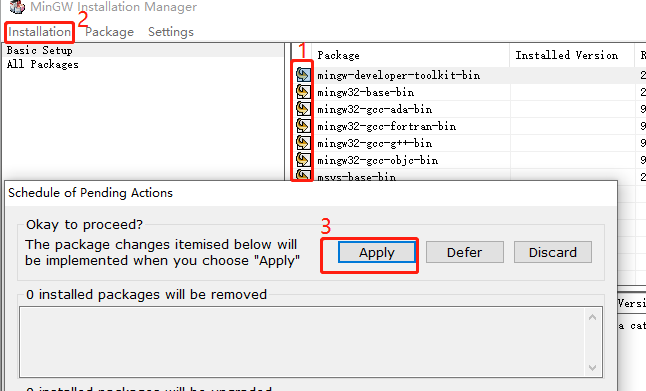Screen dimensions: 646x391
Task: Select the mingw32-gcc-g++-bin package name
Action: point(374,143)
